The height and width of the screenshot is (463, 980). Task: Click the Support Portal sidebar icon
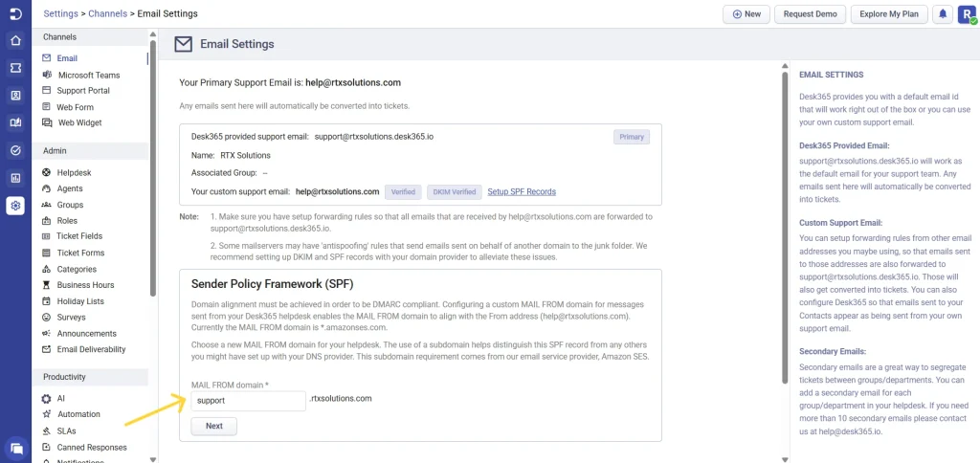pyautogui.click(x=46, y=91)
